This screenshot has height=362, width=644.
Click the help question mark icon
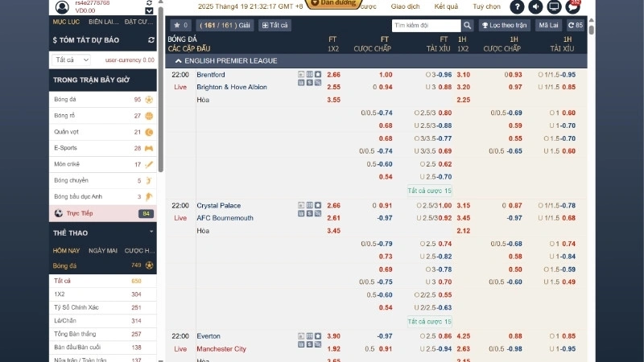[517, 6]
